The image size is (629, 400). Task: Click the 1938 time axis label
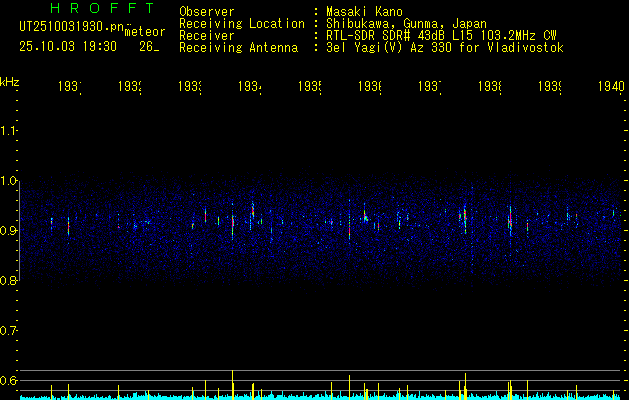(x=490, y=87)
